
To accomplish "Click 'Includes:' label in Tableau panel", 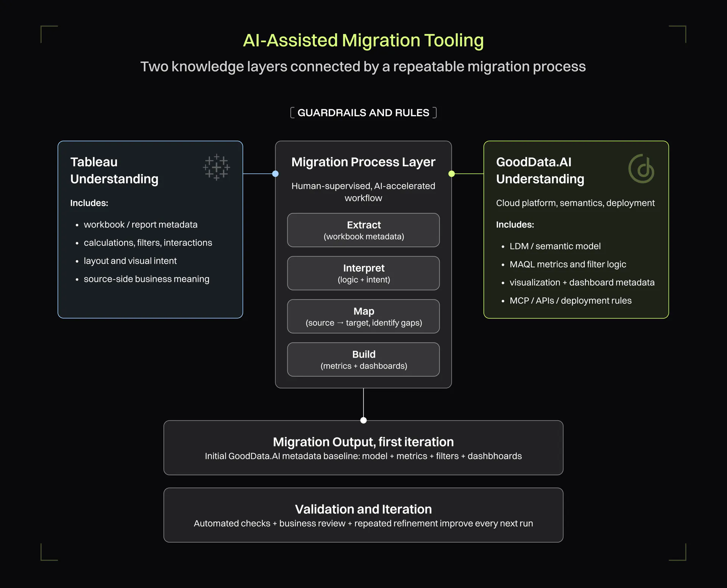I will click(89, 203).
